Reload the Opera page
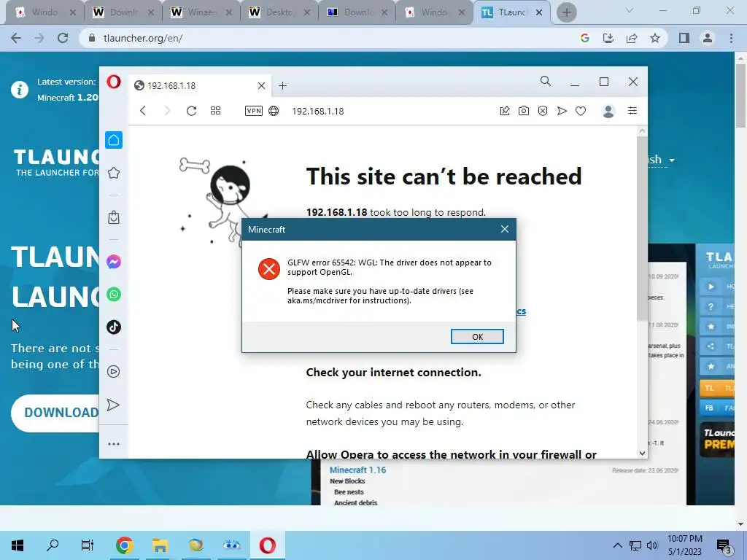This screenshot has height=560, width=747. (x=192, y=111)
